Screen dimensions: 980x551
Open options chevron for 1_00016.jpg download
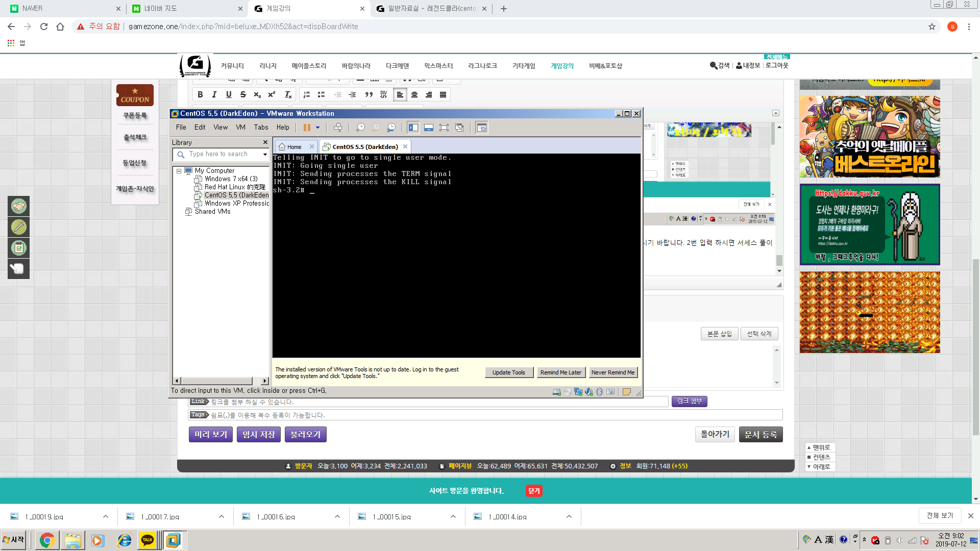tap(337, 516)
